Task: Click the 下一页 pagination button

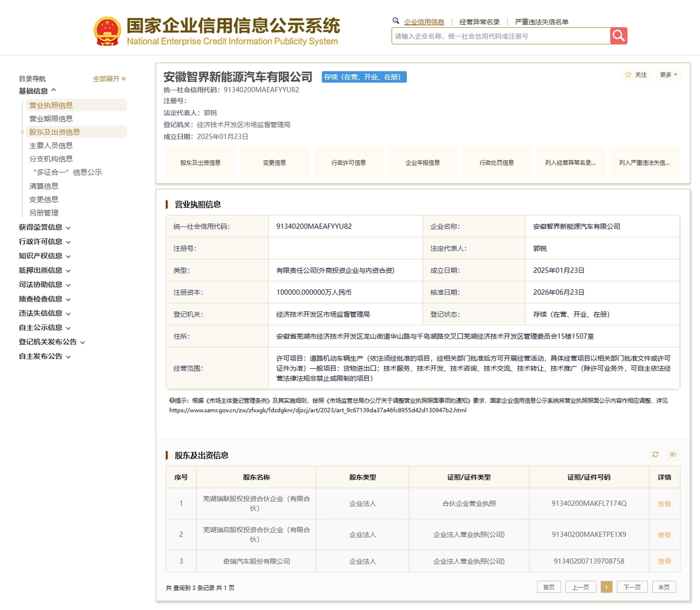Action: tap(632, 587)
